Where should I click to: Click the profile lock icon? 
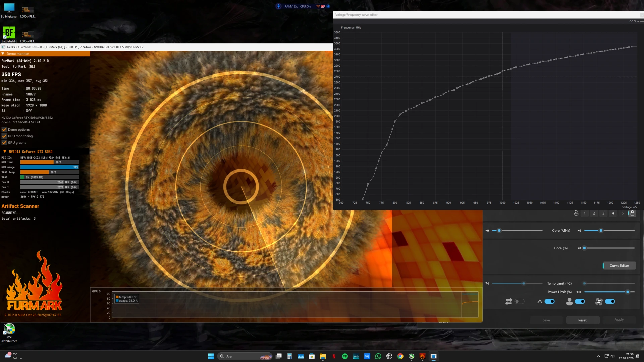coord(632,213)
